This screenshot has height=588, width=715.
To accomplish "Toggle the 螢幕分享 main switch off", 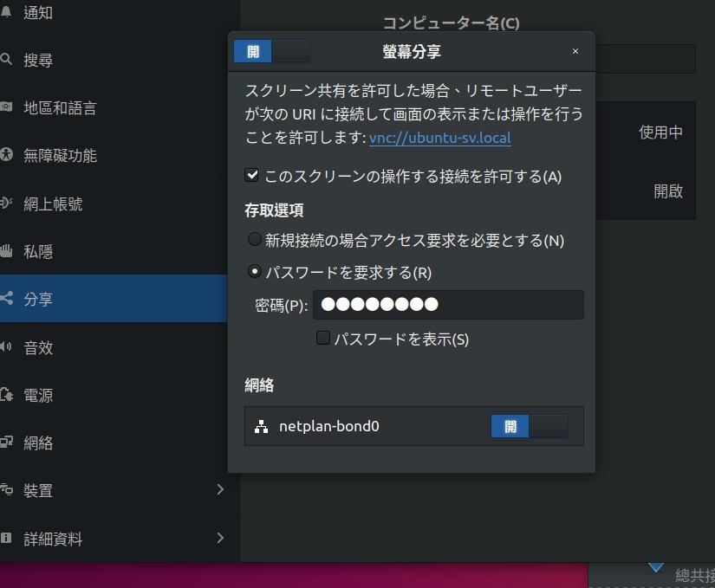I will [272, 51].
